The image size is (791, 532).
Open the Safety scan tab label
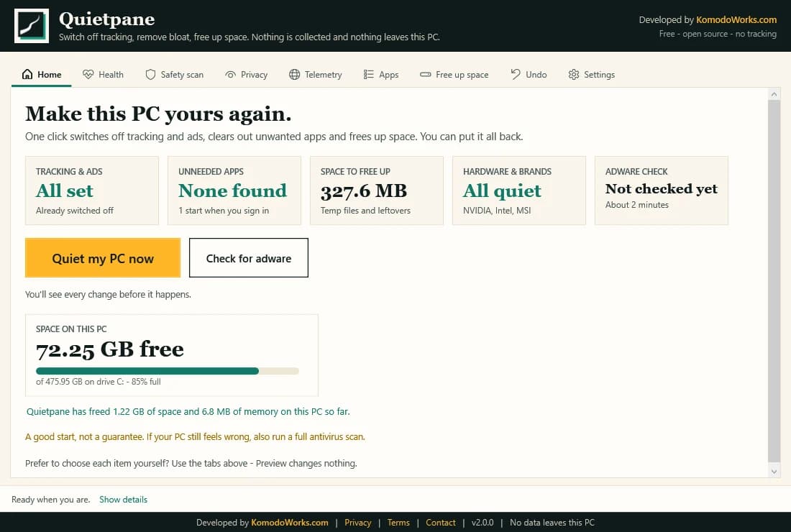coord(182,75)
